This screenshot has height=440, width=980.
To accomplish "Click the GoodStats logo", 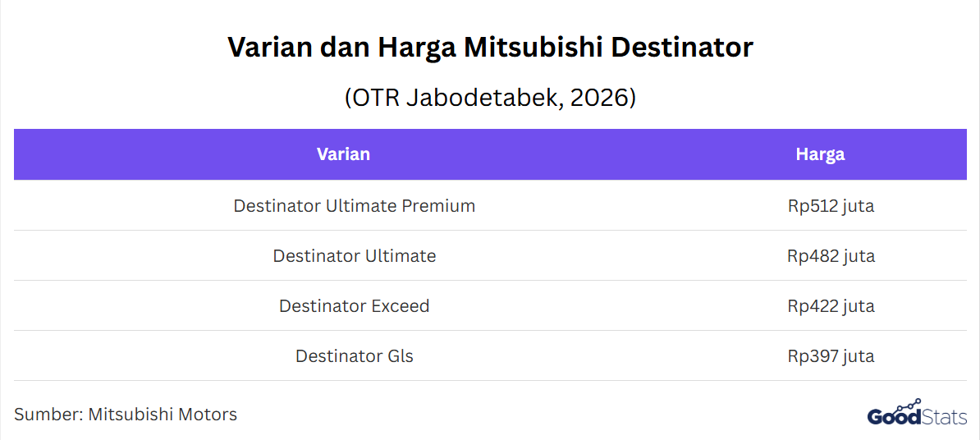I will pyautogui.click(x=916, y=415).
